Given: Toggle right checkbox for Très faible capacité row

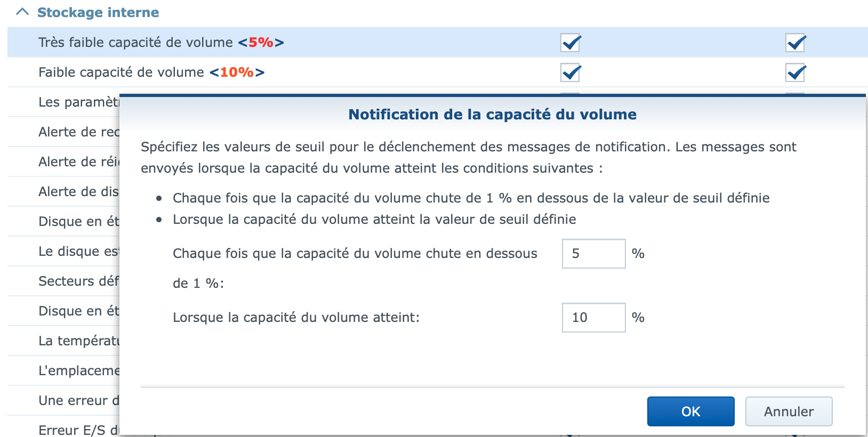Looking at the screenshot, I should (795, 43).
